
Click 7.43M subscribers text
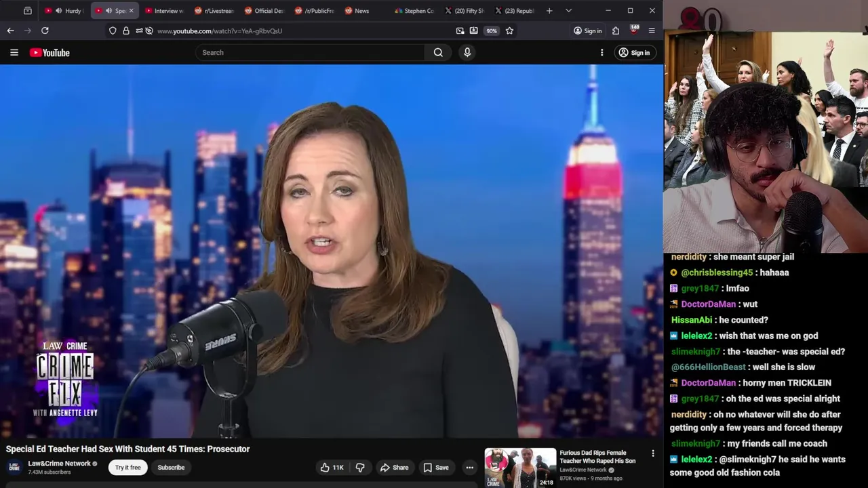click(x=50, y=472)
